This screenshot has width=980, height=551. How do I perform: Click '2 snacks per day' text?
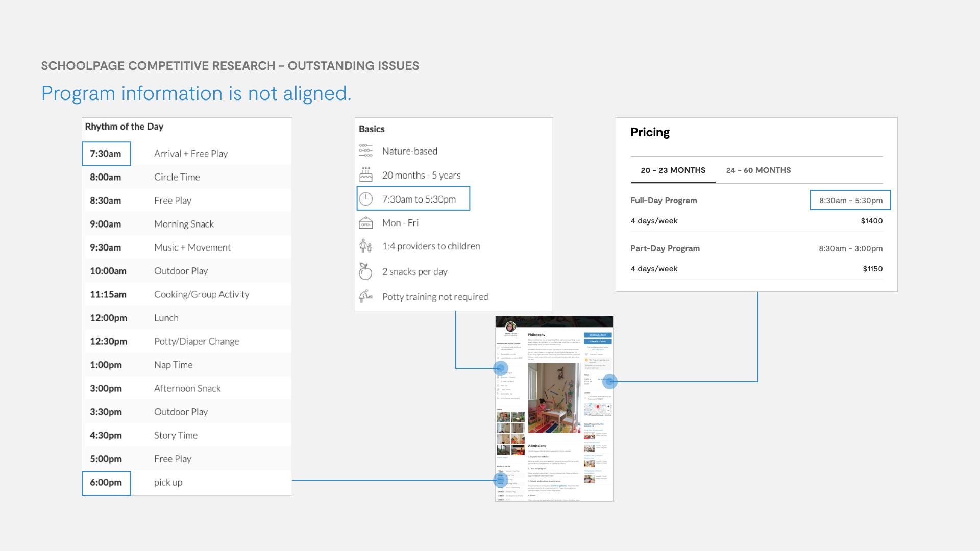[415, 271]
